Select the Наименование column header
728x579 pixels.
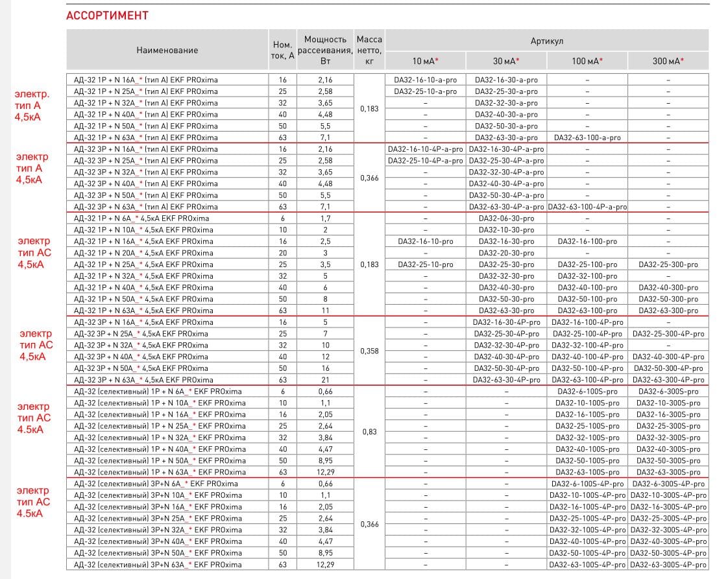tap(167, 50)
